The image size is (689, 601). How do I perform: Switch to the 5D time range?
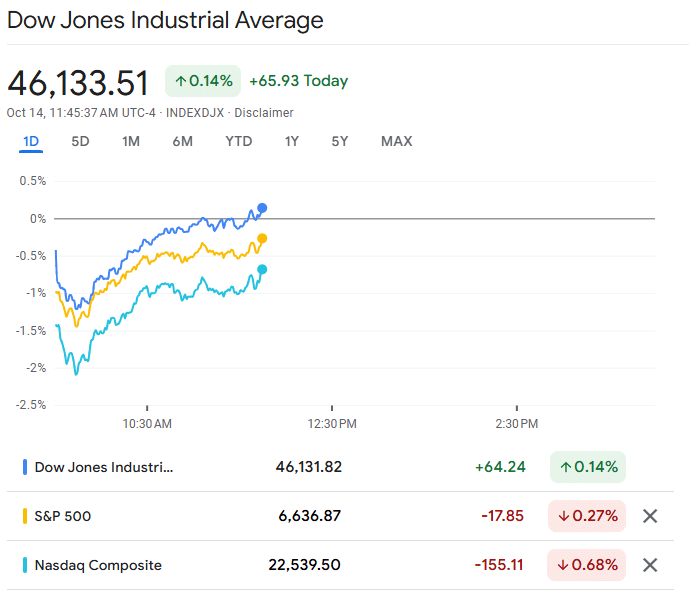(80, 141)
